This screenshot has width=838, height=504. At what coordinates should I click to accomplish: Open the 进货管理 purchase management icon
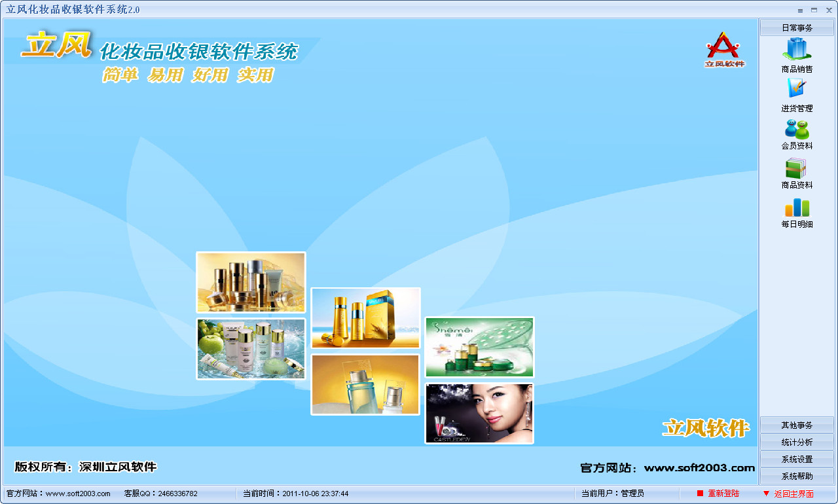point(797,88)
